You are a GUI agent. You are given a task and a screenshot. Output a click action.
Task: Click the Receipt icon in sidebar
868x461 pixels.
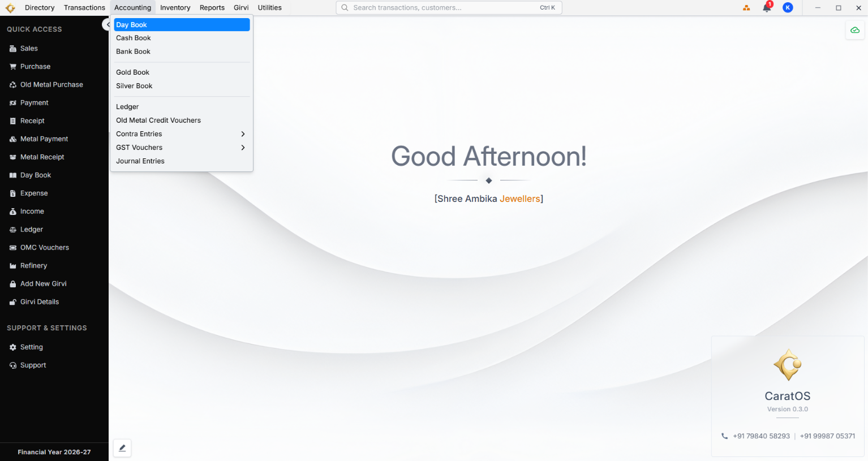coord(13,121)
